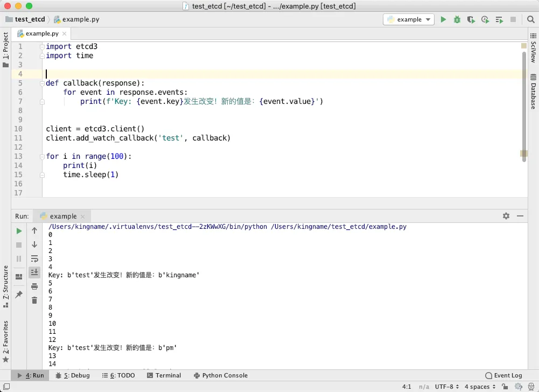Click the editor vertical scrollbar
Screen dimensions: 539x392
point(524,107)
